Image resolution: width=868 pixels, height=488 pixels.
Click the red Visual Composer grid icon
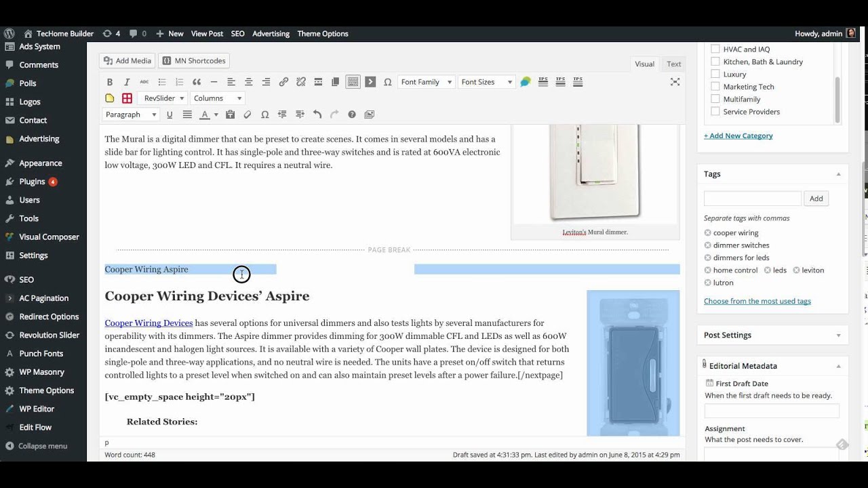pyautogui.click(x=127, y=98)
